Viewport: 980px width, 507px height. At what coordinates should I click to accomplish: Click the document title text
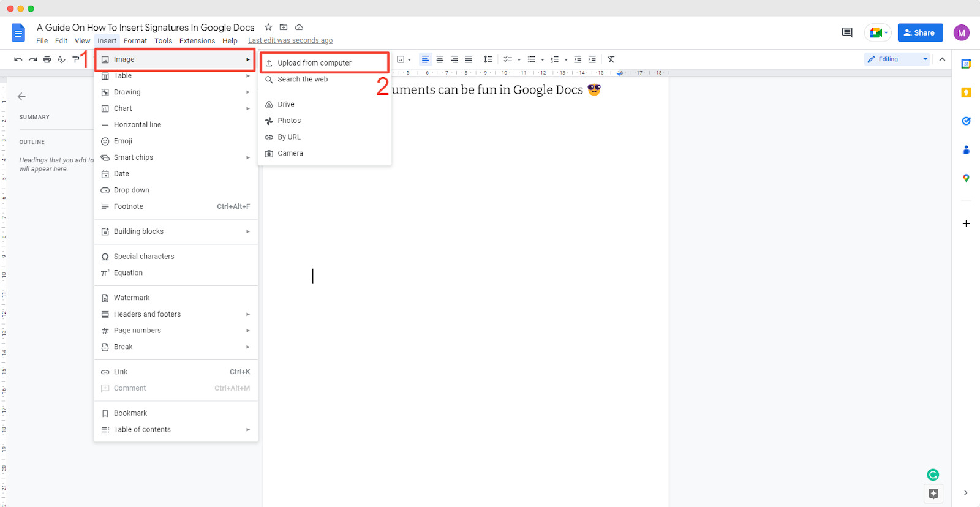point(145,28)
